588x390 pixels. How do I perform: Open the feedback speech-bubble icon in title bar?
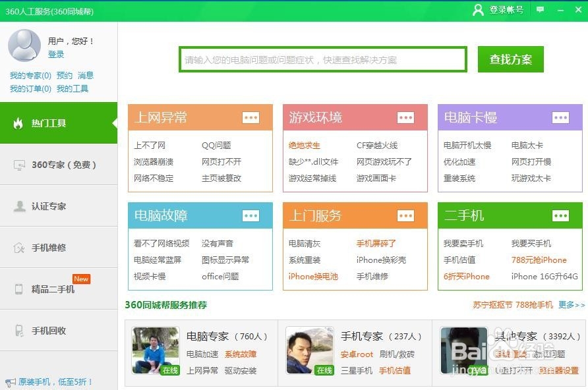[x=541, y=10]
